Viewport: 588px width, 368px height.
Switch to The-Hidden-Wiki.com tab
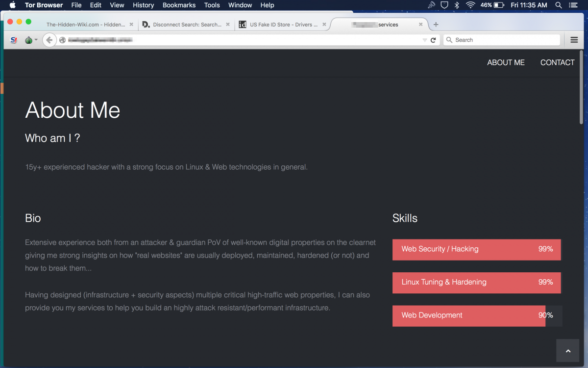[x=85, y=25]
